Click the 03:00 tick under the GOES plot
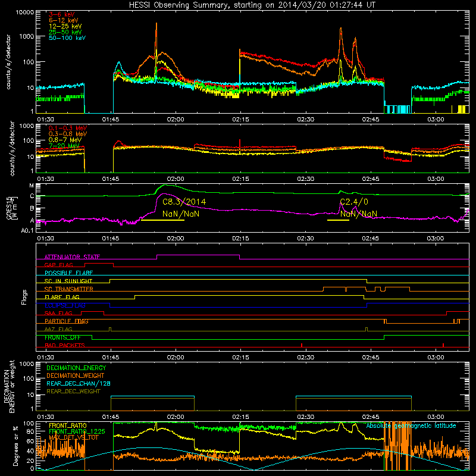Image resolution: width=476 pixels, height=476 pixels. tap(436, 239)
